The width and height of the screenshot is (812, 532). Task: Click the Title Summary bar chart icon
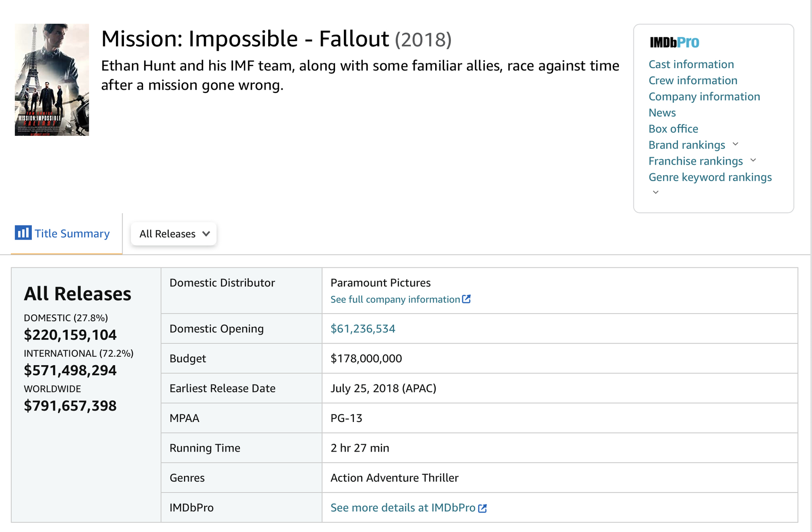point(23,233)
